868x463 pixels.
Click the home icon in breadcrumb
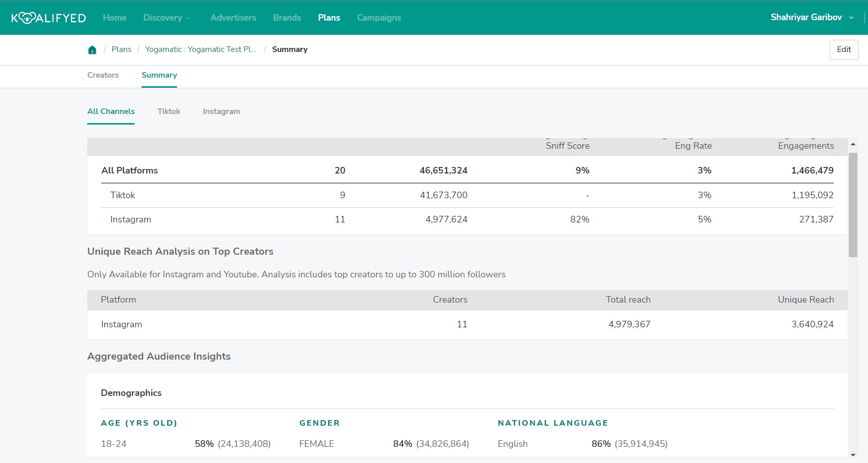click(92, 49)
